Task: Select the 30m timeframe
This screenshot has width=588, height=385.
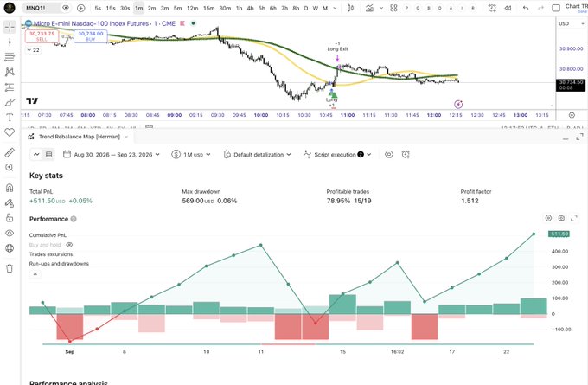Action: [225, 8]
